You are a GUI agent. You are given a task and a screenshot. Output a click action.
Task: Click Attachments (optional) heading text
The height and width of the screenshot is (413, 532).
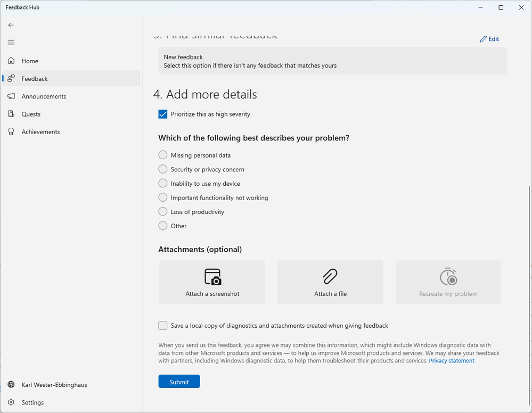coord(200,250)
